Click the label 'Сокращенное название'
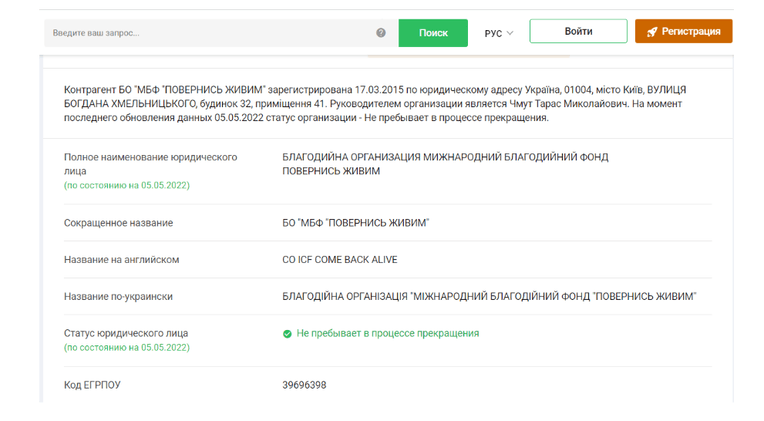Screen dimensions: 764x421 click(118, 223)
